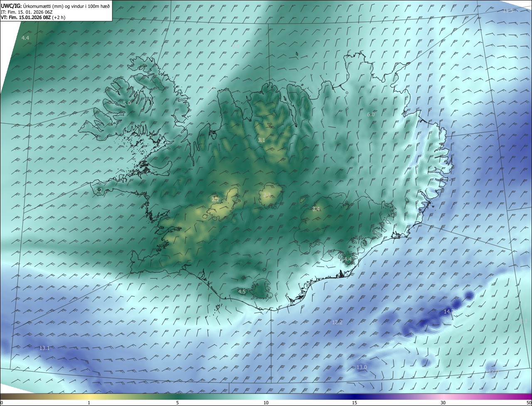Click the 2.3 value inside the glacier outline
The width and height of the screenshot is (532, 406).
coord(267,195)
